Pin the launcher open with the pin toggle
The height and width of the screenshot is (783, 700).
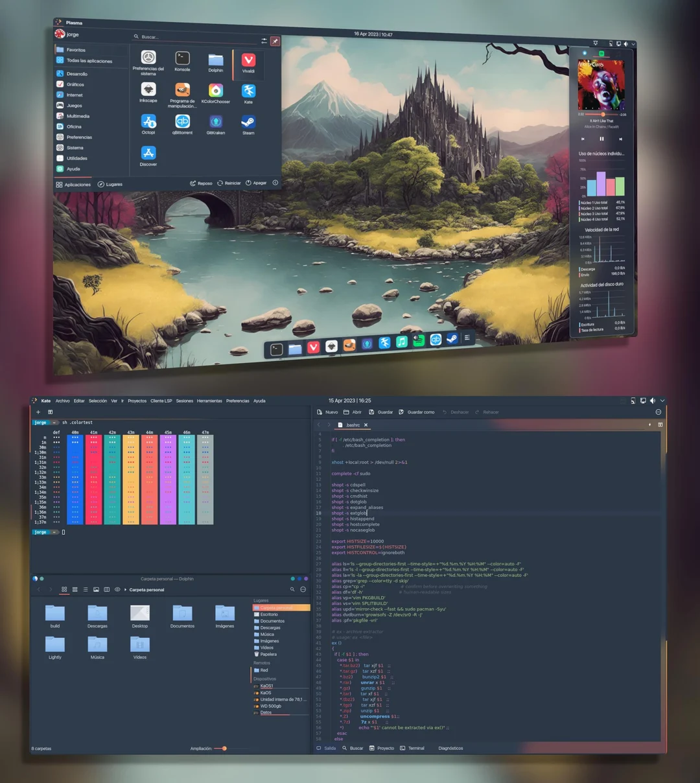275,41
